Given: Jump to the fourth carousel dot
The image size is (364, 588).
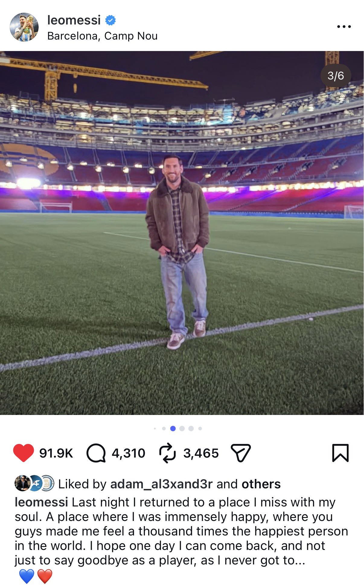Looking at the screenshot, I should pyautogui.click(x=182, y=428).
